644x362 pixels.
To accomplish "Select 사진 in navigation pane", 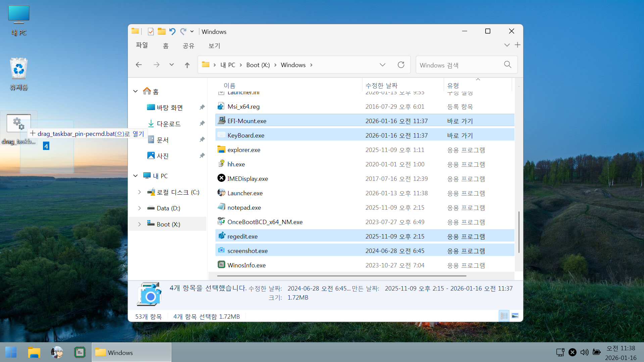I will tap(162, 156).
